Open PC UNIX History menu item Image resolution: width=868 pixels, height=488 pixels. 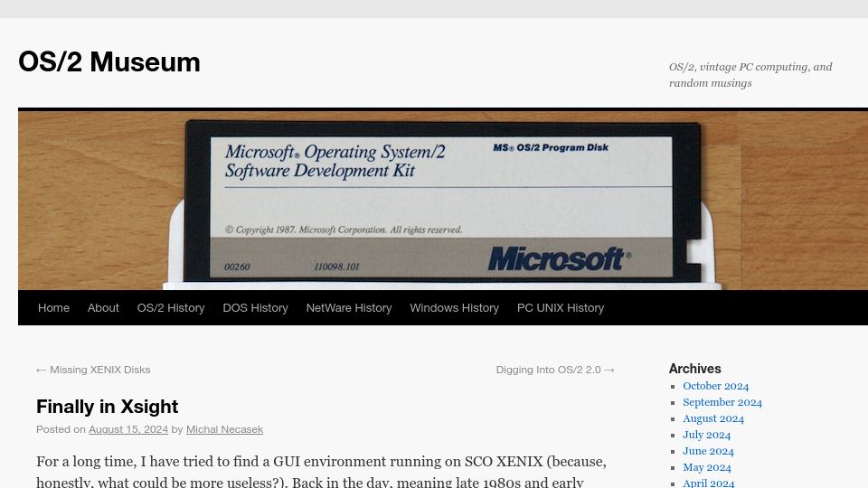click(561, 307)
